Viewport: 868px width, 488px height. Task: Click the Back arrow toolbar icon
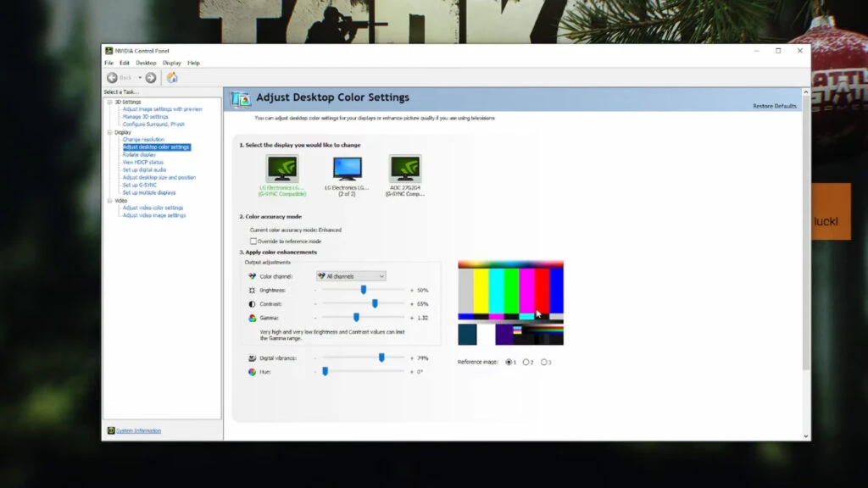[112, 78]
